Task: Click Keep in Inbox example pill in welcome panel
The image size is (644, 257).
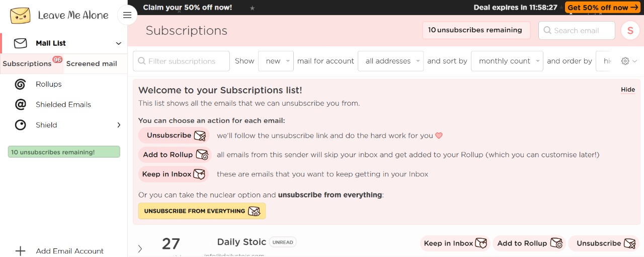Action: pyautogui.click(x=174, y=174)
